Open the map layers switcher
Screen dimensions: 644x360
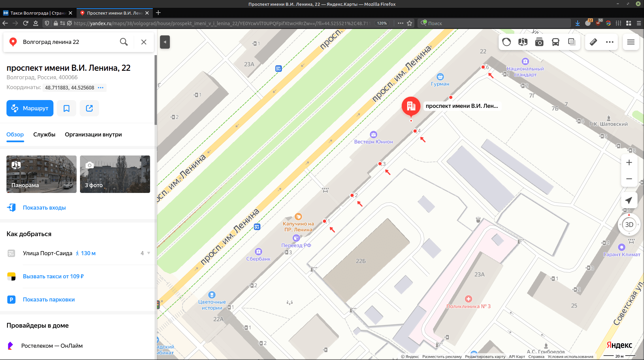(x=572, y=42)
